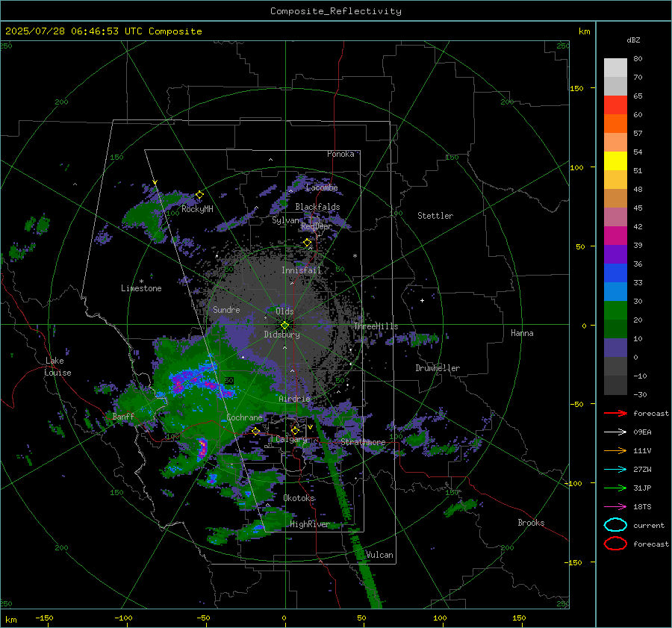Click the yellow diamond marker below RedDeer
The height and width of the screenshot is (628, 672).
(x=307, y=243)
